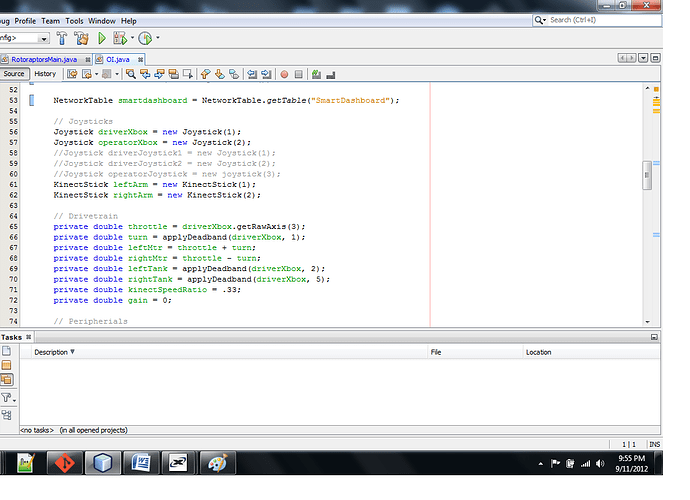
Task: Run the project with the green arrow
Action: click(x=102, y=38)
